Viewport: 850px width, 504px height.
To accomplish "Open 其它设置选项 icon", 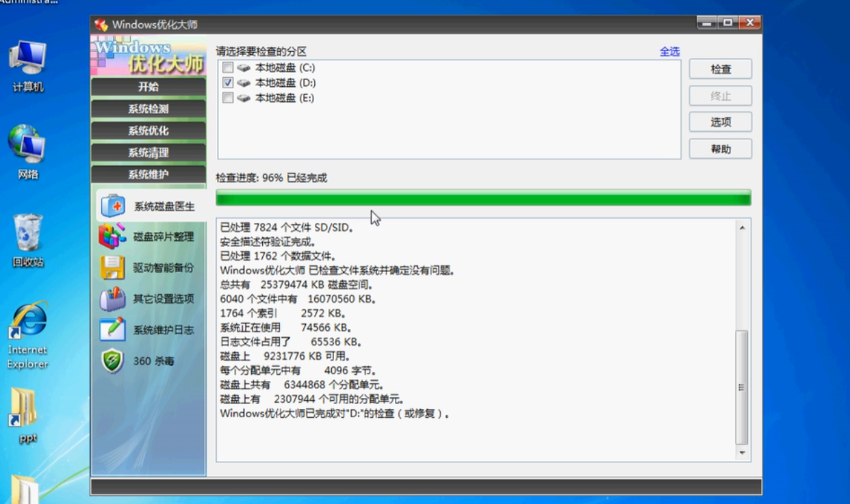I will pyautogui.click(x=112, y=298).
